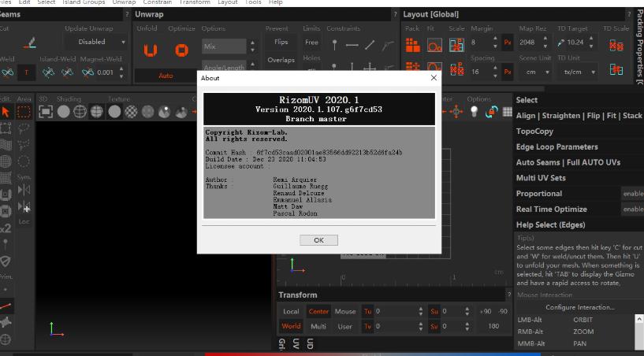Viewport: 644px width, 356px height.
Task: Click the bottom TD Scale icon
Action: [616, 69]
